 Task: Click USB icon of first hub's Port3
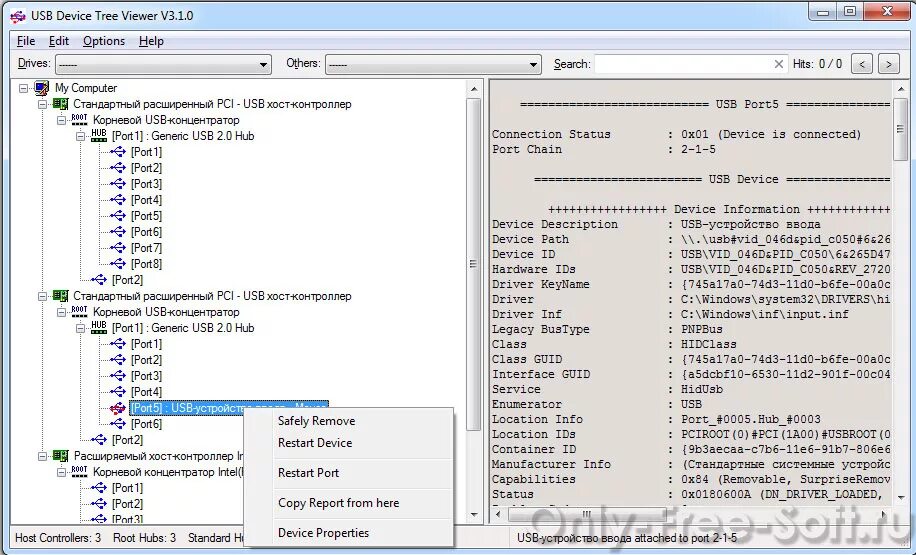point(118,184)
